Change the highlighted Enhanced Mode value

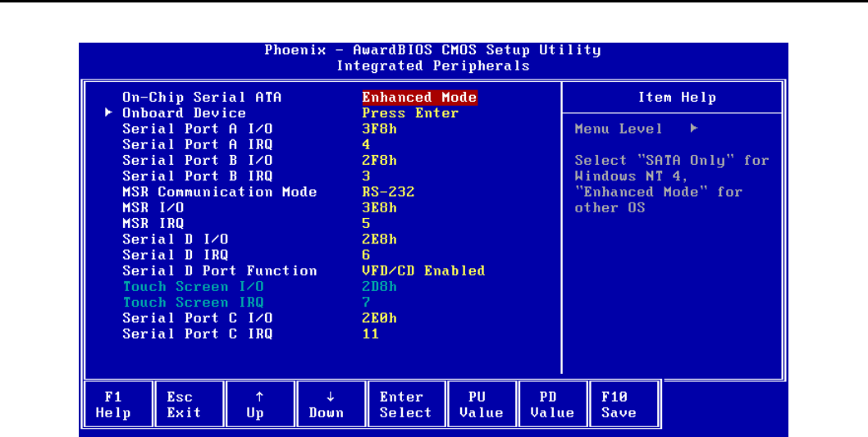pyautogui.click(x=419, y=98)
